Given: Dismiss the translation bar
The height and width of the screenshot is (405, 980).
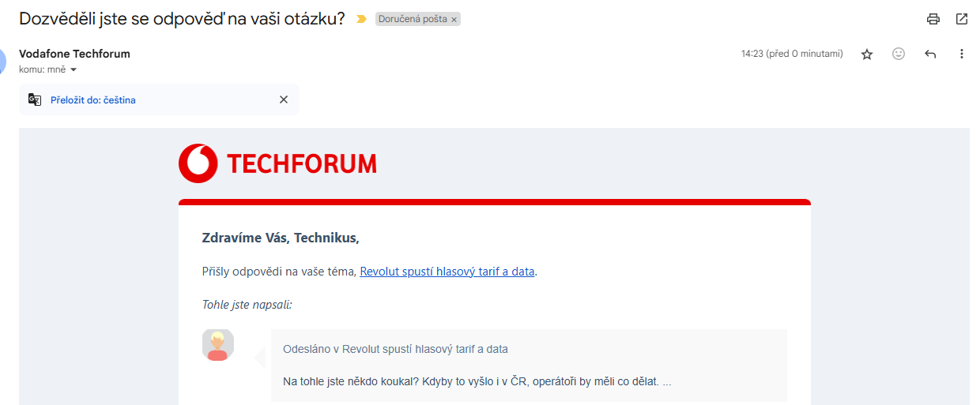Looking at the screenshot, I should [x=284, y=99].
